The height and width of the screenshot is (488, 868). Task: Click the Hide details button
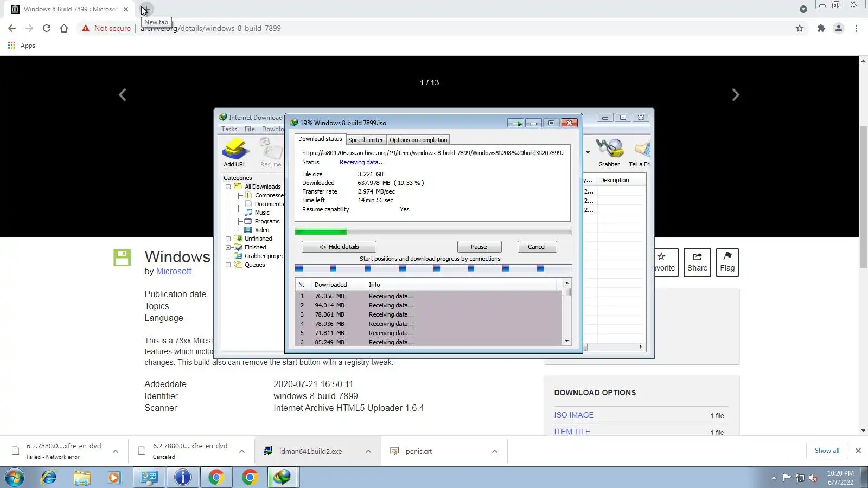pyautogui.click(x=339, y=247)
